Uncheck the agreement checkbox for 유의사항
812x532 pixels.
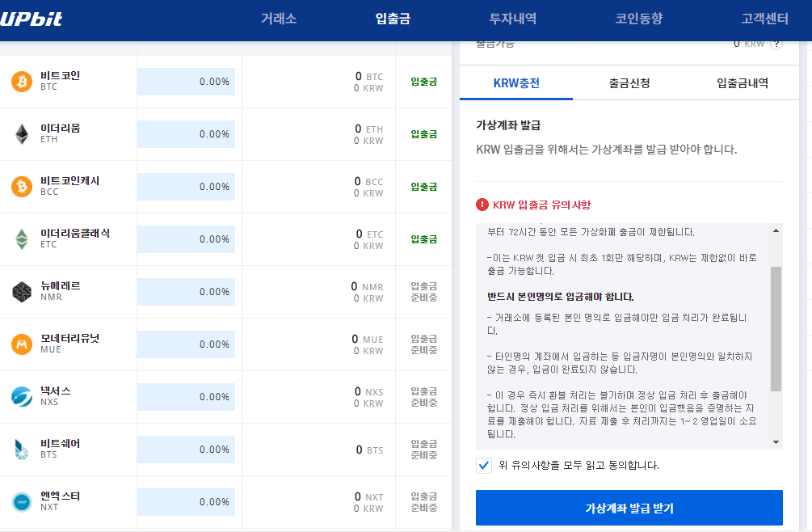tap(484, 466)
